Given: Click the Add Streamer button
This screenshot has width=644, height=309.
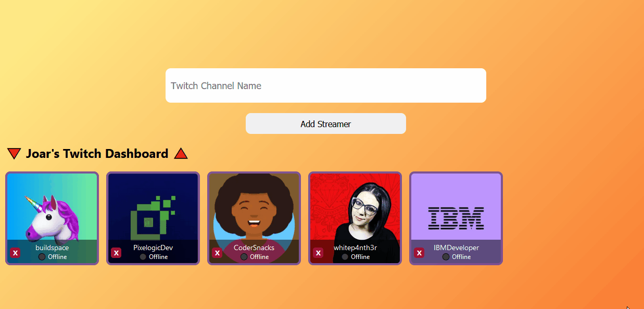Looking at the screenshot, I should click(326, 123).
